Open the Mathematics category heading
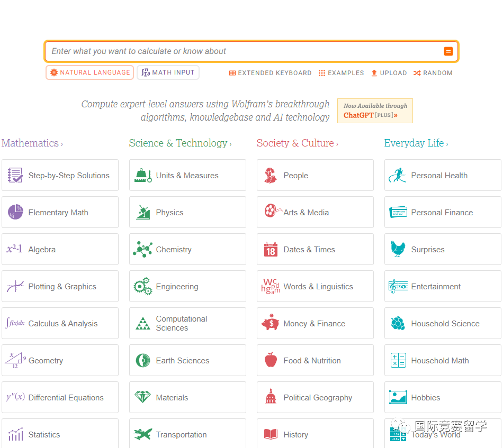Screen dimensions: 503x448 coord(32,143)
